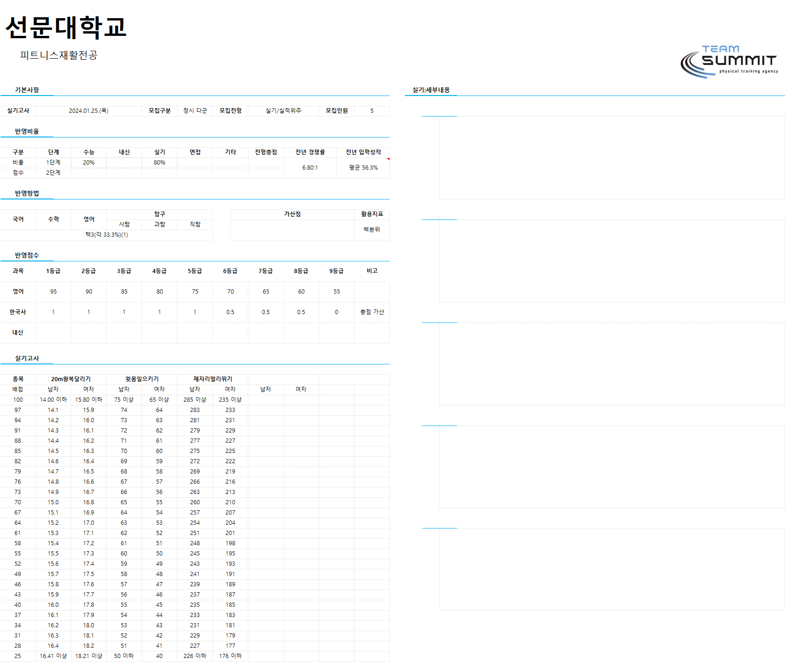Screen dimensions: 785x672
Task: Select the 영어 1등급 score 95
Action: (x=53, y=292)
